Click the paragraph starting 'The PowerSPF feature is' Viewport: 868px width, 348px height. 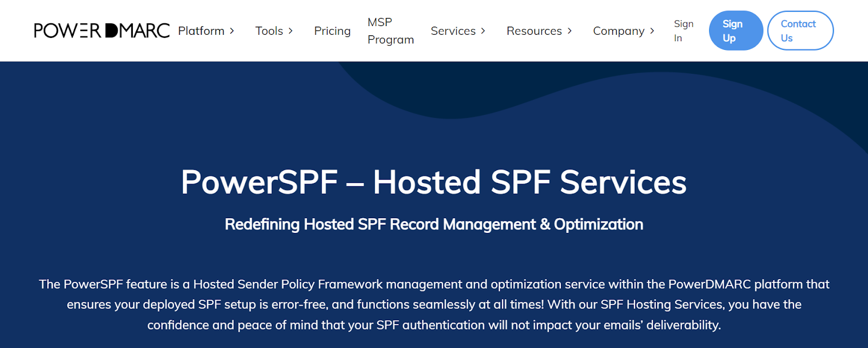coord(434,305)
